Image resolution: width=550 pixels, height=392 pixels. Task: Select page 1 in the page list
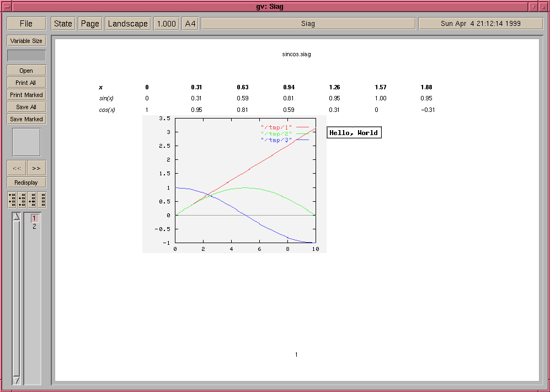[x=34, y=218]
